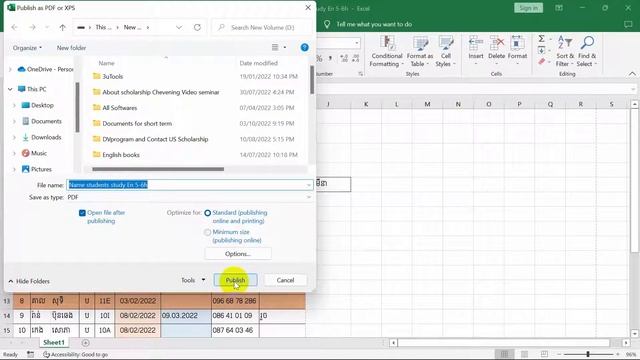Open the File name history dropdown arrow
This screenshot has width=640, height=360.
point(309,185)
